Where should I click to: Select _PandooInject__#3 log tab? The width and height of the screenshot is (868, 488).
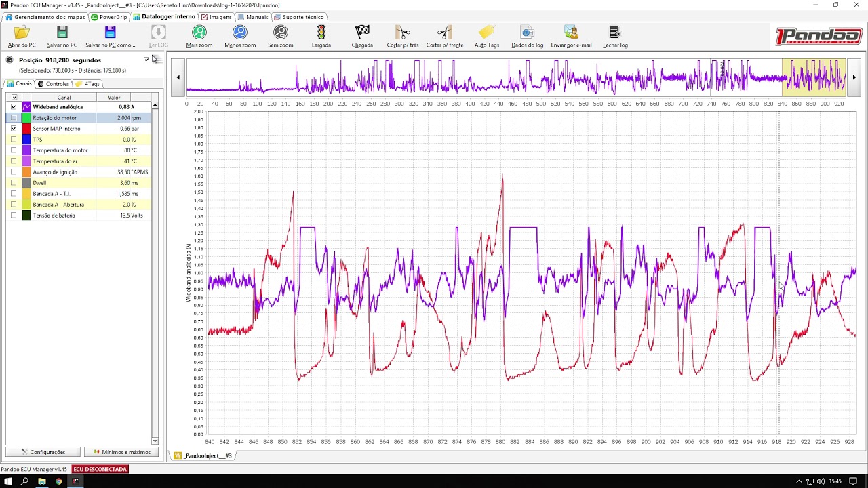click(203, 455)
